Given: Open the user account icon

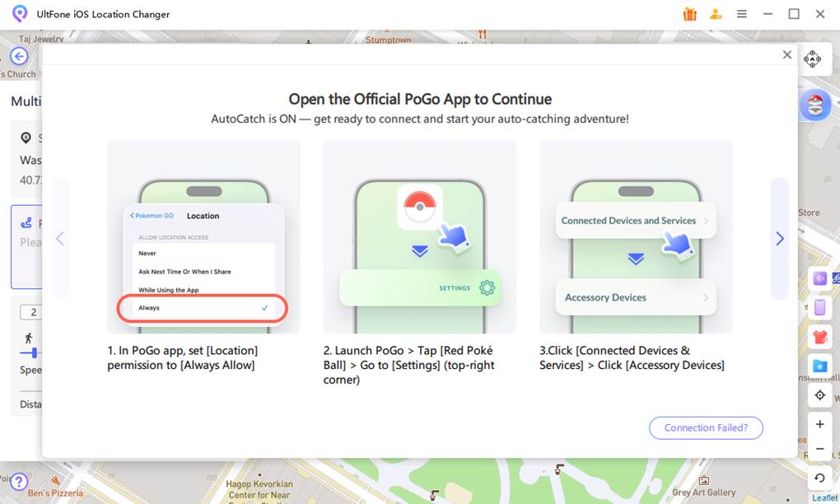Looking at the screenshot, I should 716,14.
